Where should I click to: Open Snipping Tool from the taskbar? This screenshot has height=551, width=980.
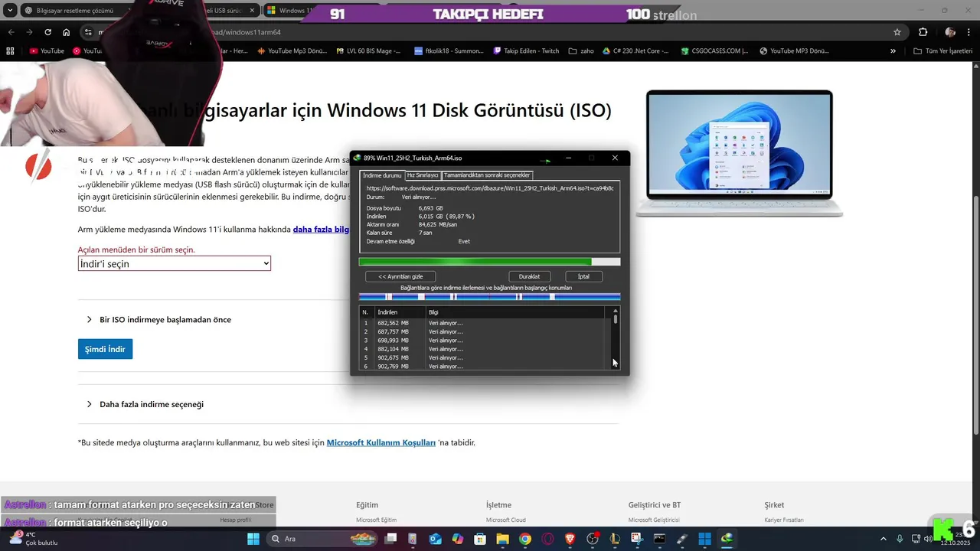coord(637,539)
